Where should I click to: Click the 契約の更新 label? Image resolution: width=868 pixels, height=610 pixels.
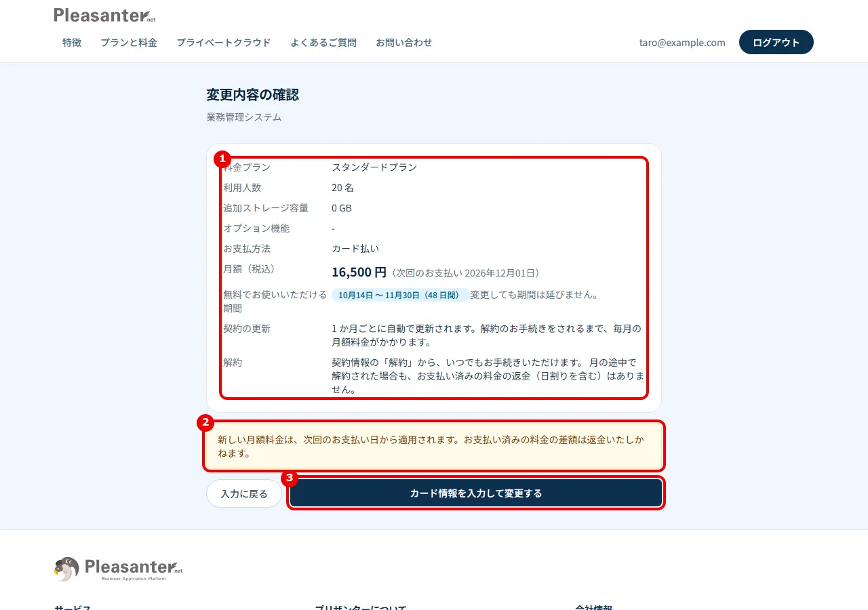(247, 329)
